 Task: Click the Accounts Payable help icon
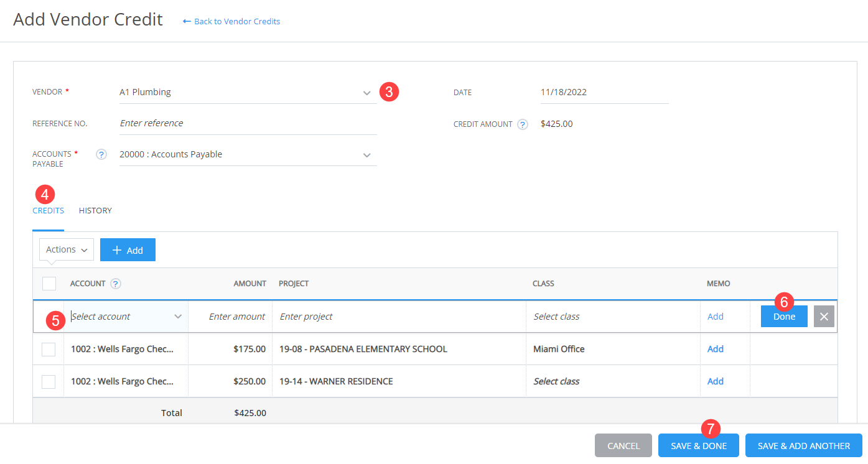[x=101, y=154]
